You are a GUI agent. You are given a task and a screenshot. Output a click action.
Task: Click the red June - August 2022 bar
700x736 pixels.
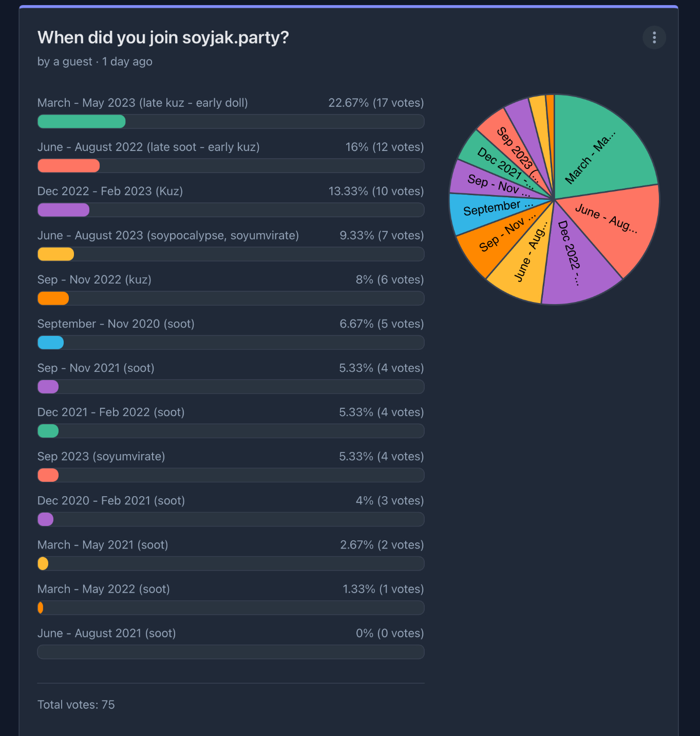point(68,166)
